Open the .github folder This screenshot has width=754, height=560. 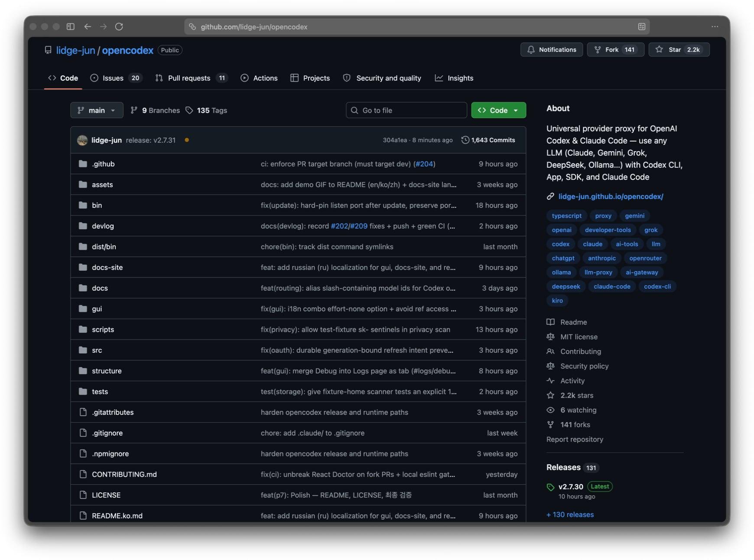click(103, 164)
